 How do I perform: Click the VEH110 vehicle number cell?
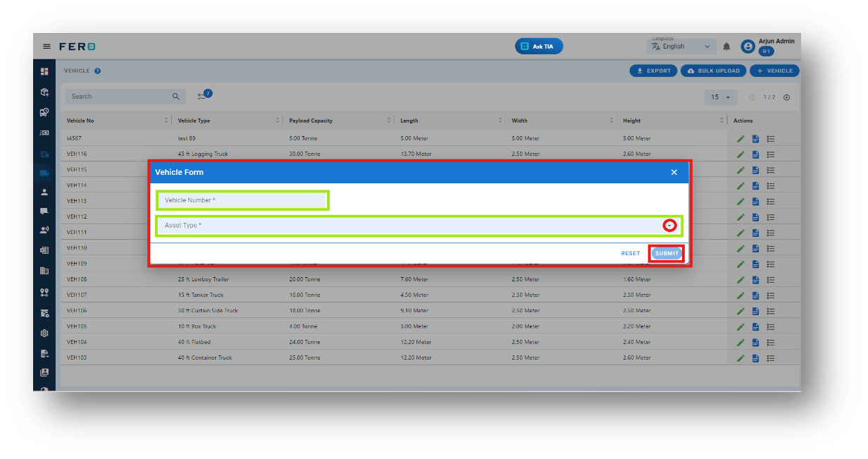(77, 248)
